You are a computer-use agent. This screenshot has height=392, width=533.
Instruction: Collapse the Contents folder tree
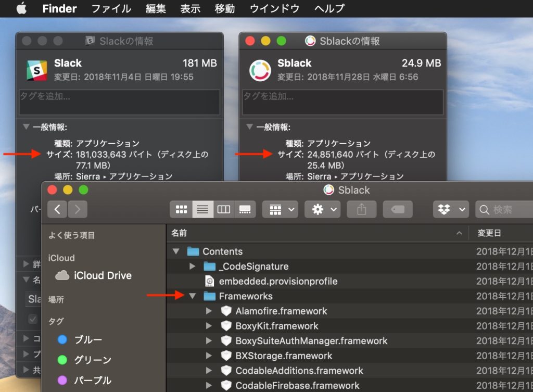(175, 251)
